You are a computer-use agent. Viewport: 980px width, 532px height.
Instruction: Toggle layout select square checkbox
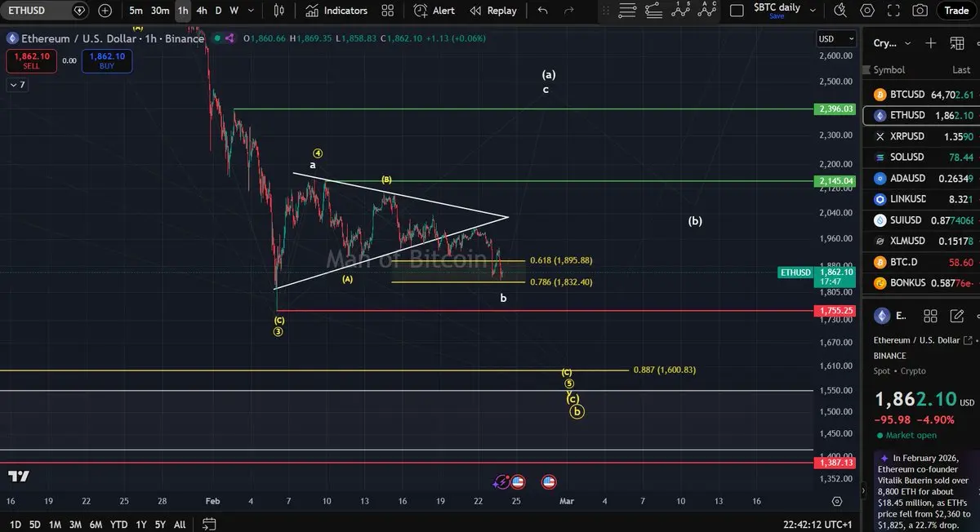point(737,11)
